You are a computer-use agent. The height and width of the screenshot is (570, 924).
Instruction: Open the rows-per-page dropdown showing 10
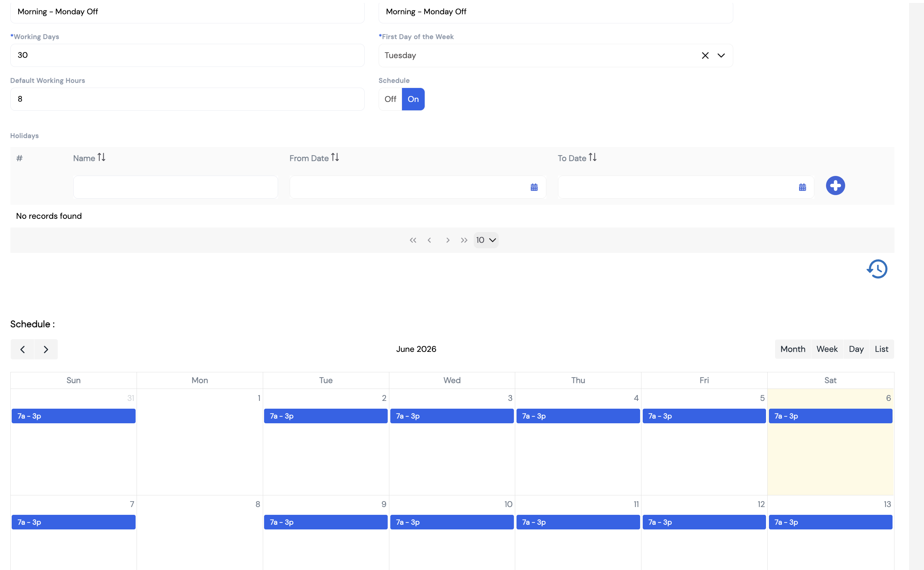486,240
